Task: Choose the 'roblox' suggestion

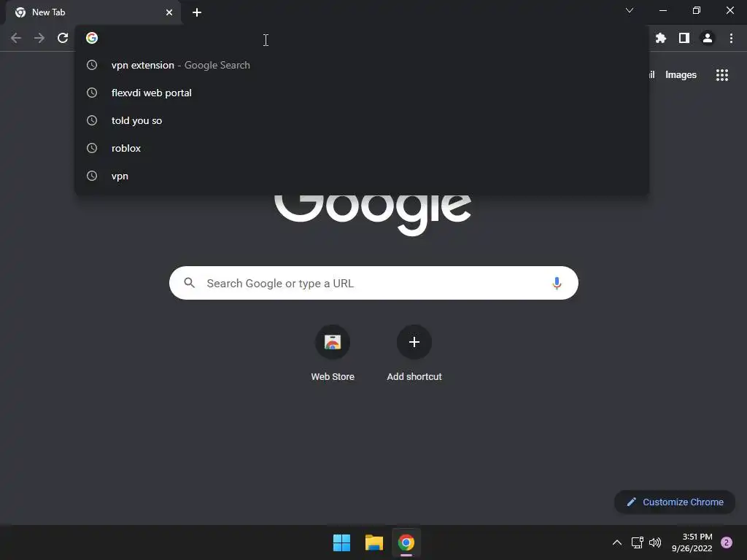Action: coord(362,148)
